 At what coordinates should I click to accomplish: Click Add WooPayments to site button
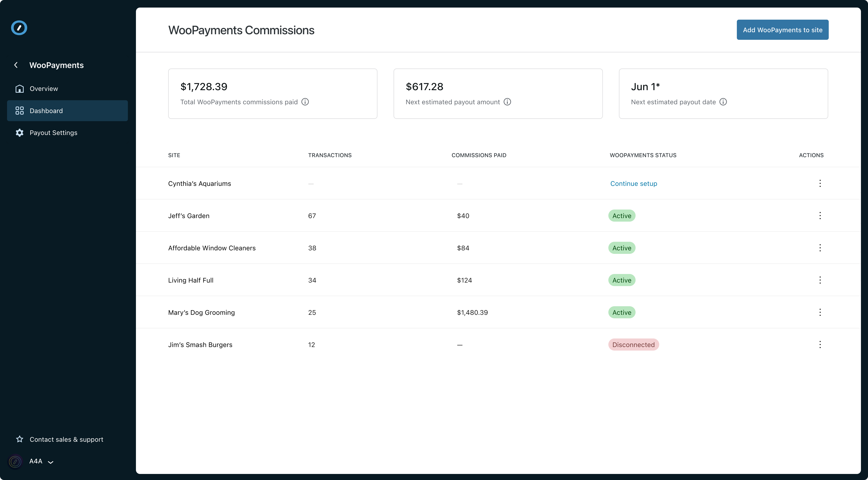(782, 30)
